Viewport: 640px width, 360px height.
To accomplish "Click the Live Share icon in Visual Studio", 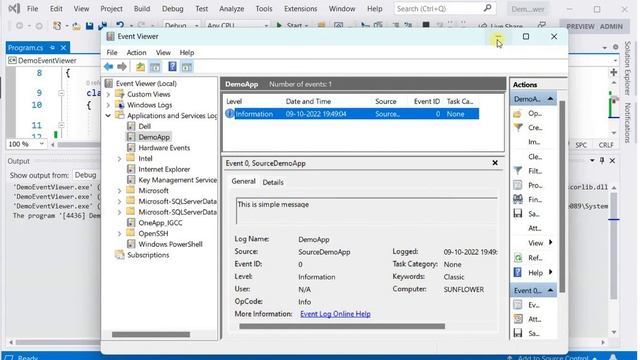I will click(x=482, y=26).
